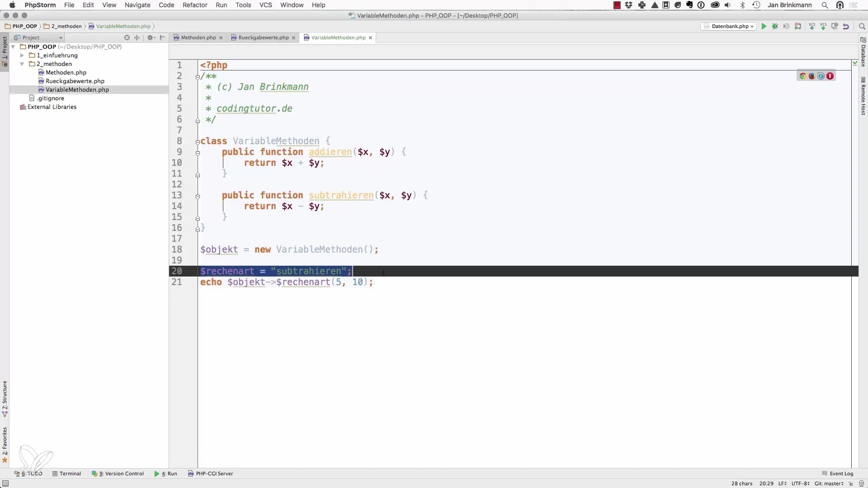
Task: Open the PHP-CGI Server tool window
Action: [211, 474]
